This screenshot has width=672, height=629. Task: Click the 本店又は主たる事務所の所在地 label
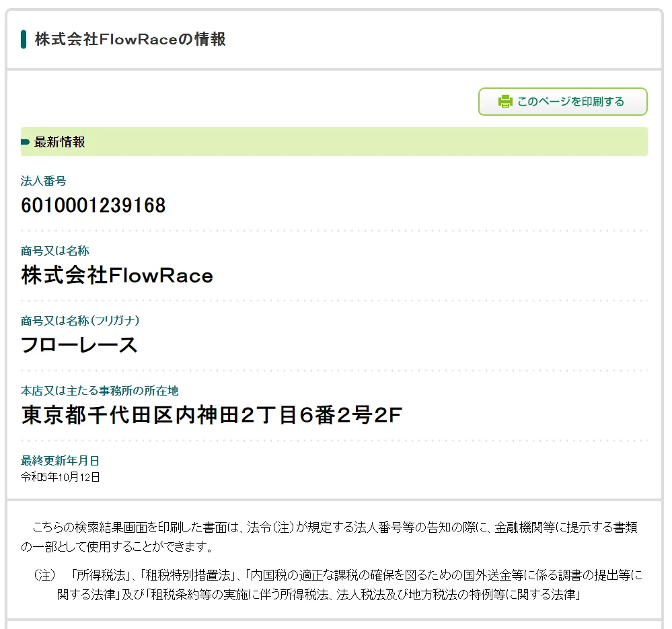coord(100,390)
